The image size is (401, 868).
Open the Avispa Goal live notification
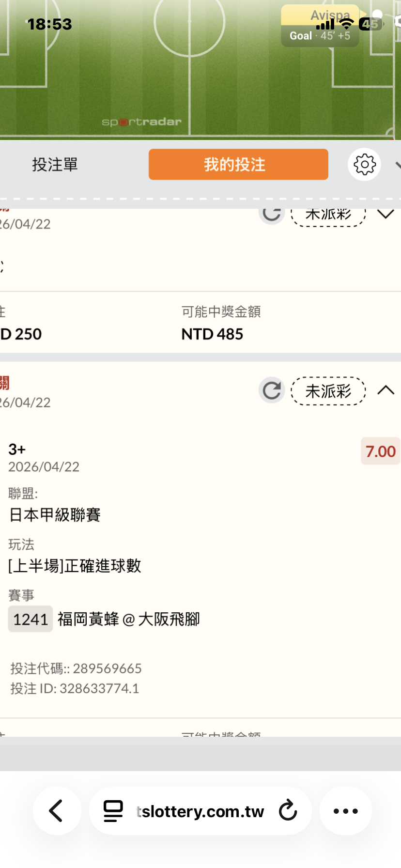click(320, 26)
